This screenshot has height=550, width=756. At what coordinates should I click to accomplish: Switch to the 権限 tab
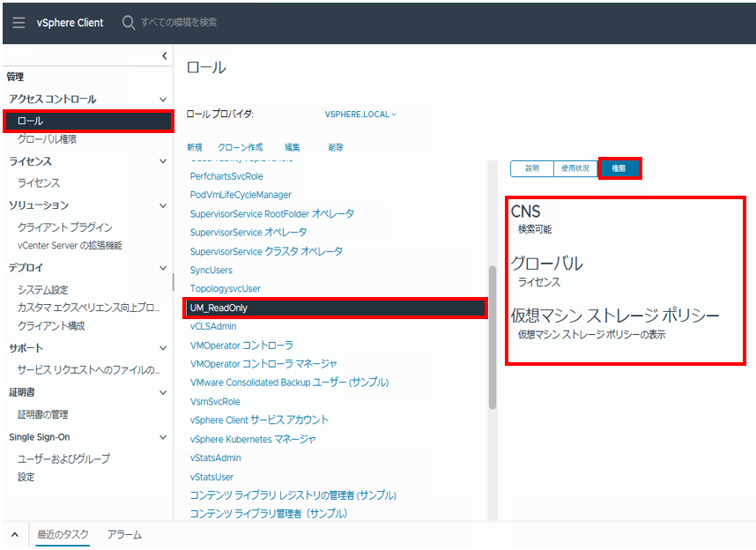(x=619, y=168)
